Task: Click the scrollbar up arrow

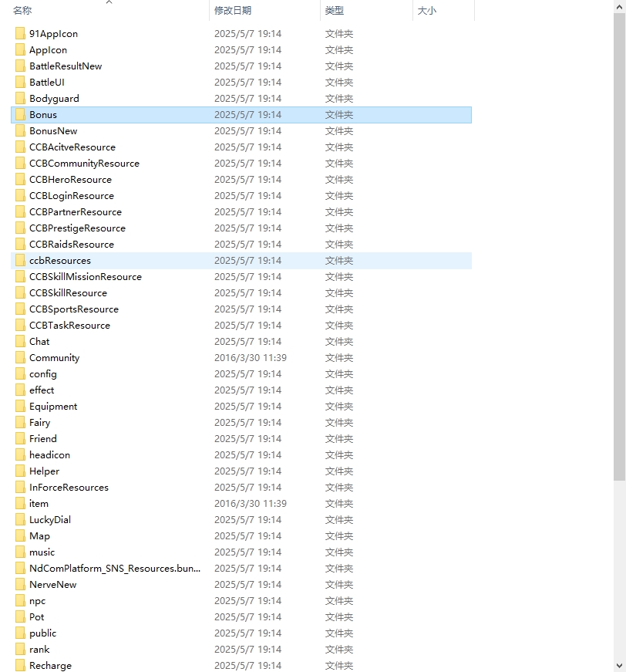Action: 620,6
